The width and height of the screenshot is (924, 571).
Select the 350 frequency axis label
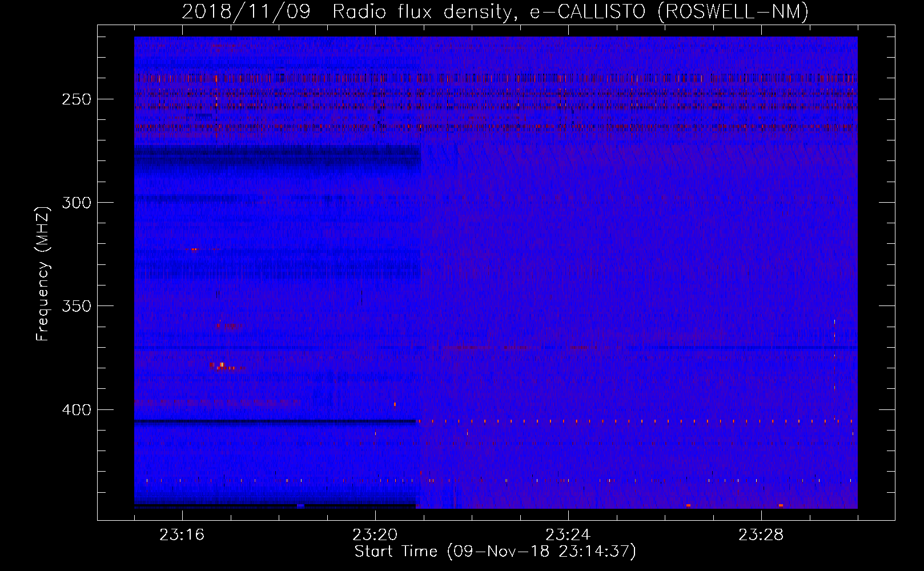77,306
